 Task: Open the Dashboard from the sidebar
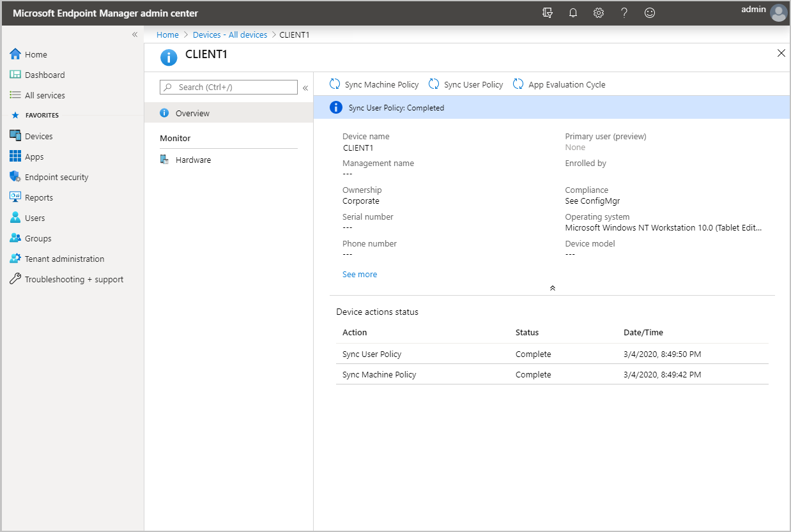click(44, 74)
